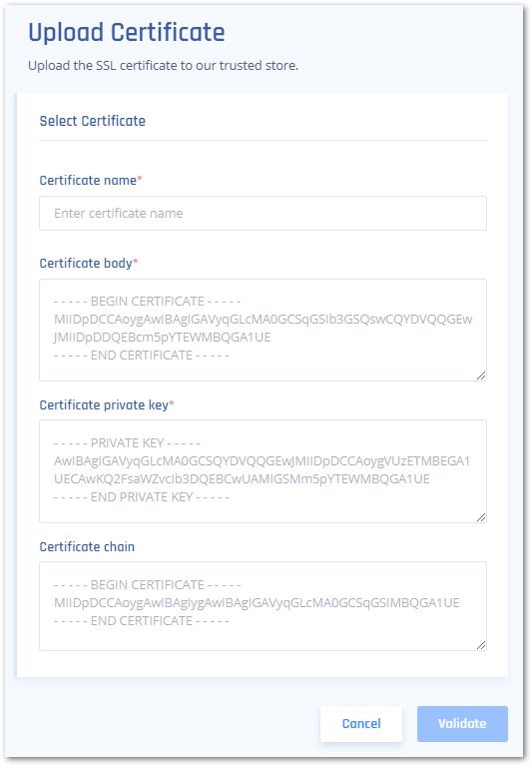Click the red asterisk beside Certificate name
The height and width of the screenshot is (766, 532).
(x=140, y=179)
